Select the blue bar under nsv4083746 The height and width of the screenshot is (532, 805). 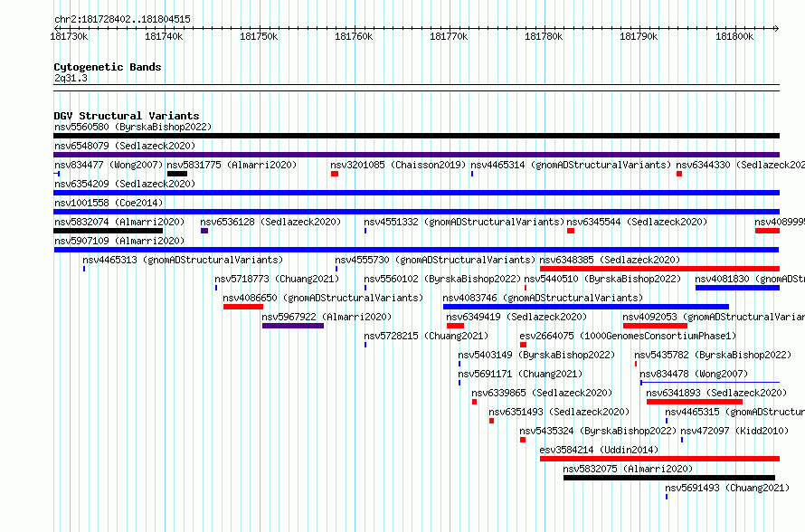coord(586,307)
